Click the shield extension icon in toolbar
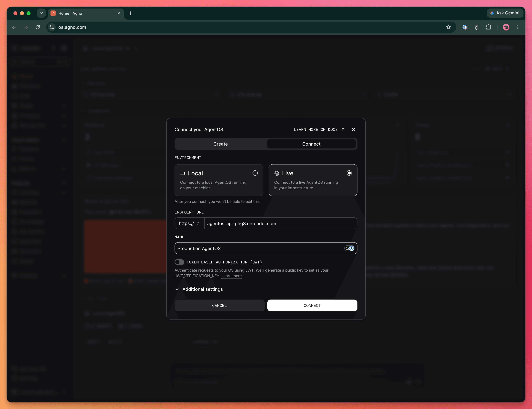This screenshot has height=409, width=532. click(476, 27)
